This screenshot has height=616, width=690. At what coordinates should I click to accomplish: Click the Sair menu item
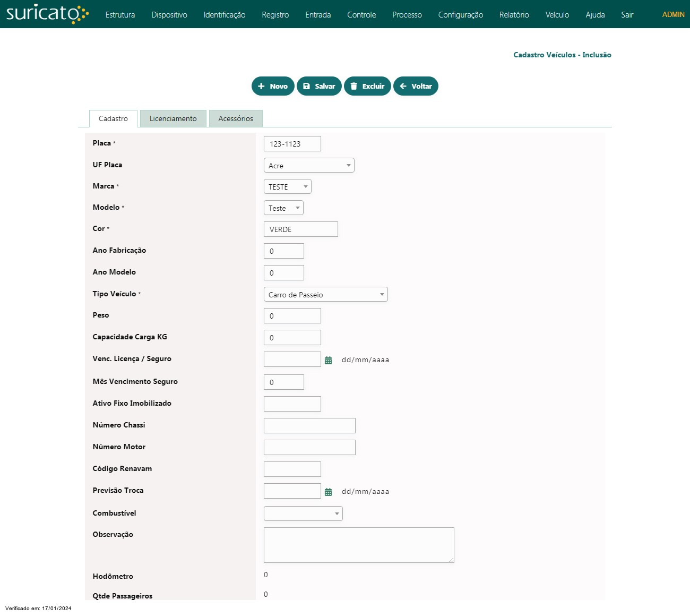627,15
